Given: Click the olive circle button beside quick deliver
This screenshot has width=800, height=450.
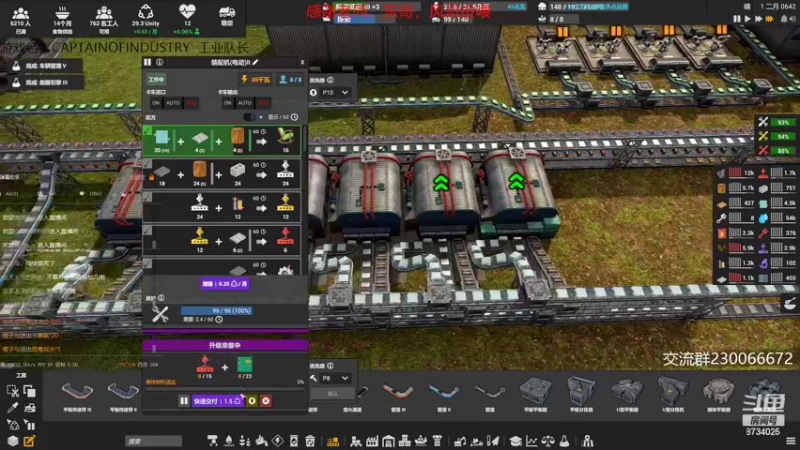Looking at the screenshot, I should pyautogui.click(x=252, y=401).
